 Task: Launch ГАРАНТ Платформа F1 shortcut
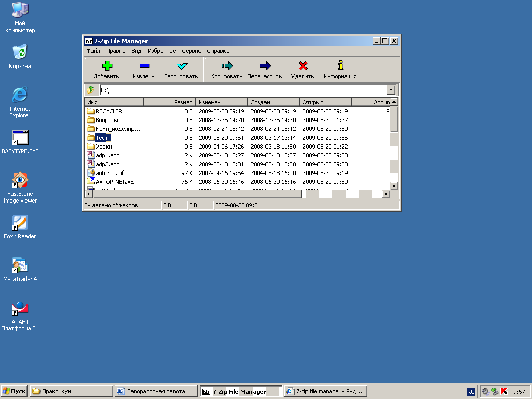point(20,308)
